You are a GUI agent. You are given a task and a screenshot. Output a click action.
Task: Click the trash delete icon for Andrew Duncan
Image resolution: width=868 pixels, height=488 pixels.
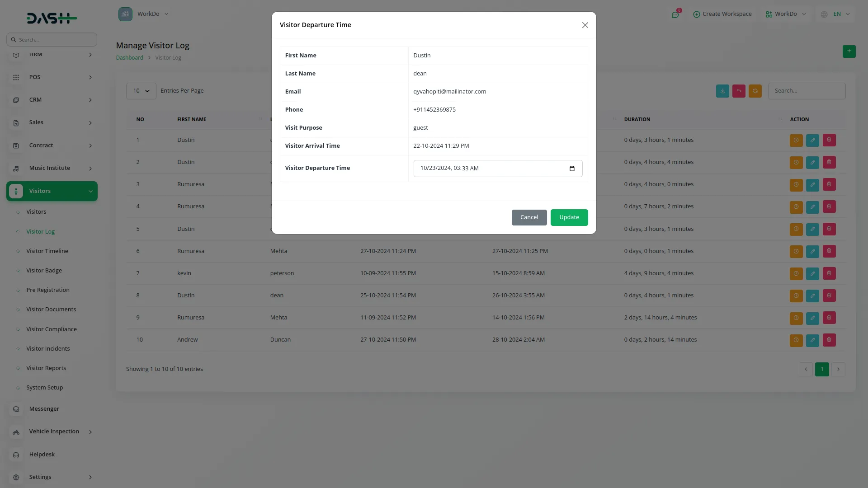click(829, 340)
